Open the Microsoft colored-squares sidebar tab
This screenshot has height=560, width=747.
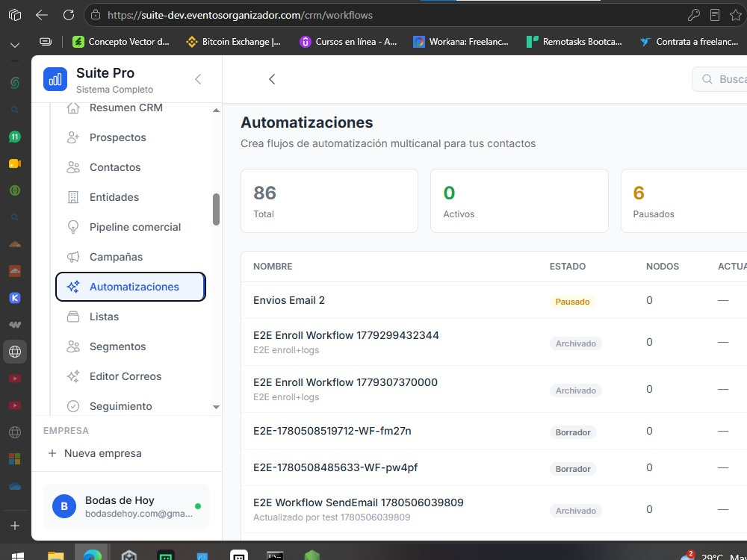point(15,459)
